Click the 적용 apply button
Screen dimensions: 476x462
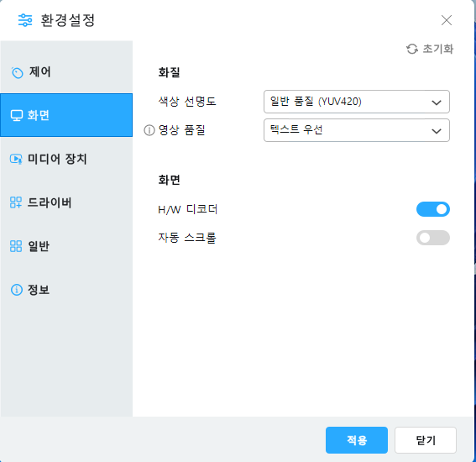click(357, 440)
